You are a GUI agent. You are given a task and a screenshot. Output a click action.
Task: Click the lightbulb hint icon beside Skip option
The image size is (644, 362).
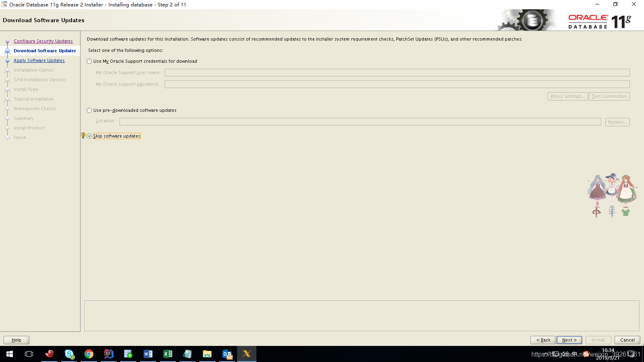click(x=83, y=136)
